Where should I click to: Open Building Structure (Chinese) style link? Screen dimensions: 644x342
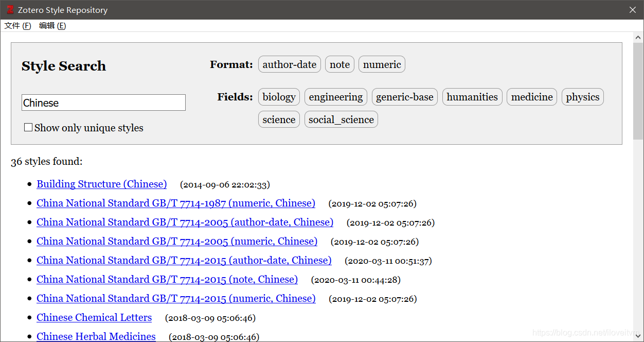tap(102, 184)
